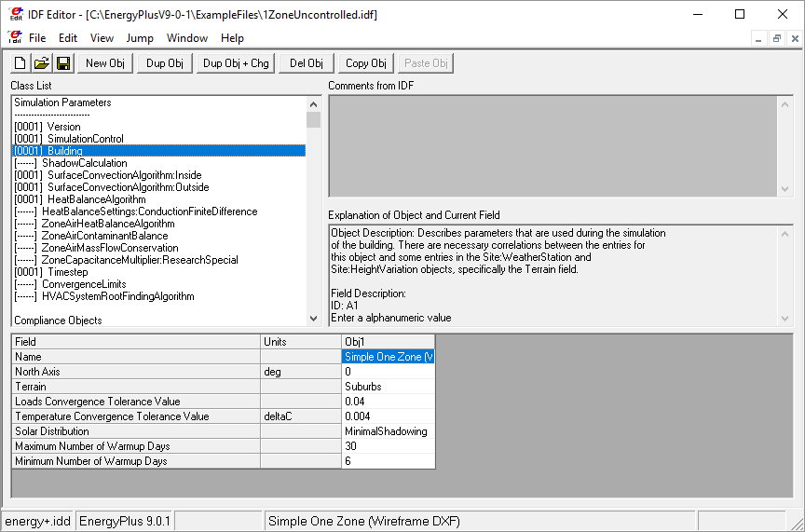This screenshot has height=532, width=805.
Task: Open the File menu
Action: (x=37, y=38)
